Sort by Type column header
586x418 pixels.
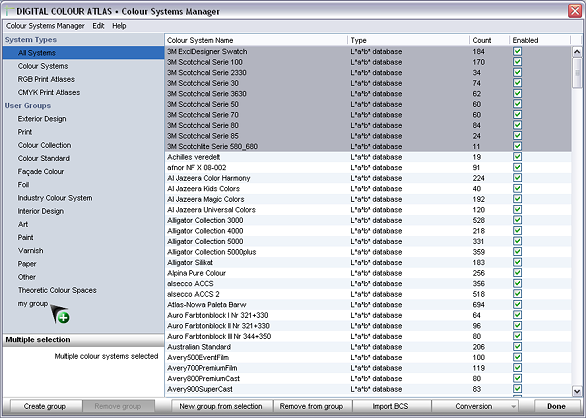(x=408, y=40)
